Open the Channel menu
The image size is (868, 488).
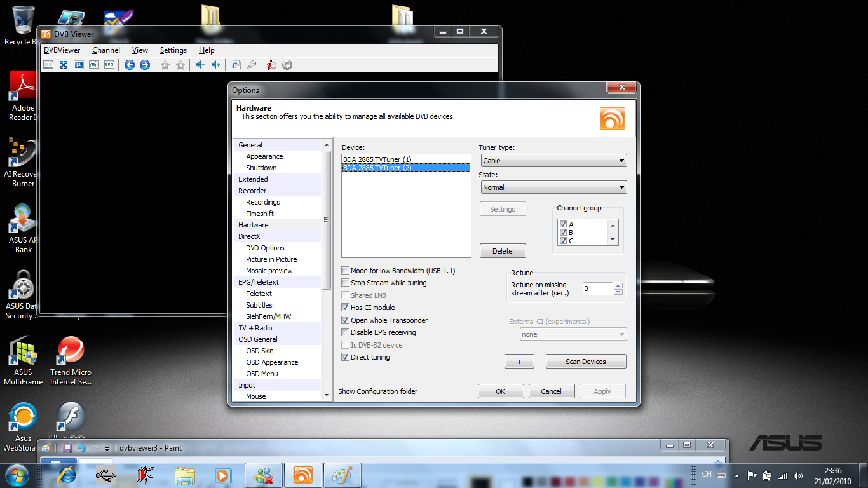[x=106, y=50]
